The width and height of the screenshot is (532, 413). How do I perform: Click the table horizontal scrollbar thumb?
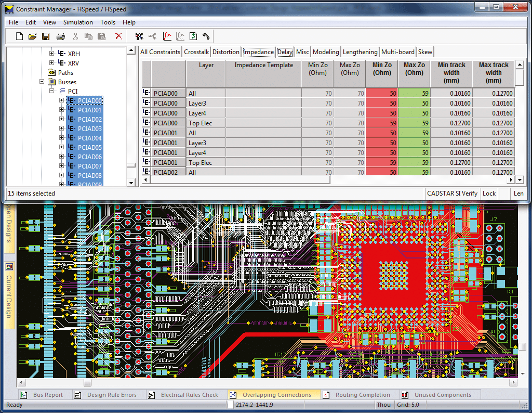[x=240, y=179]
